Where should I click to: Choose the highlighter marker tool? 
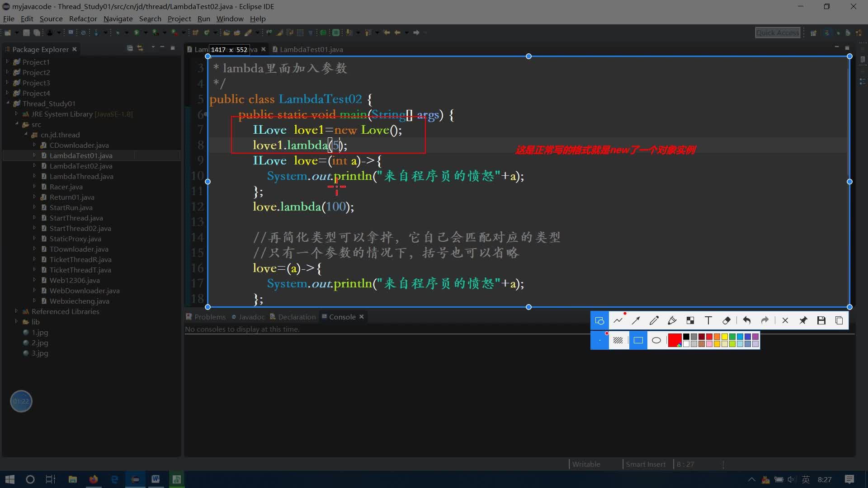(x=672, y=321)
